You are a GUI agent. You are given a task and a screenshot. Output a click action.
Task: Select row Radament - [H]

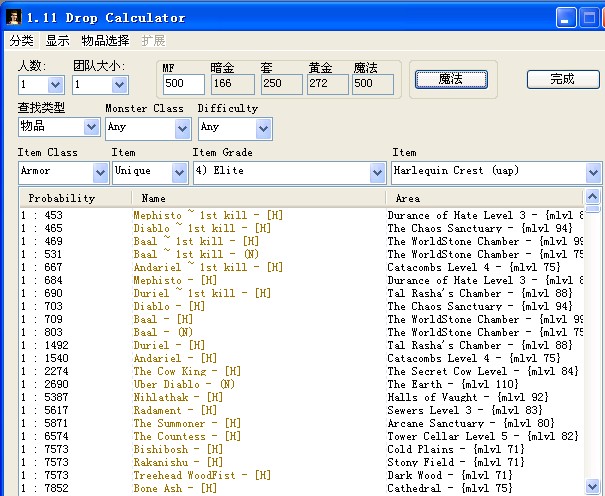coord(301,410)
